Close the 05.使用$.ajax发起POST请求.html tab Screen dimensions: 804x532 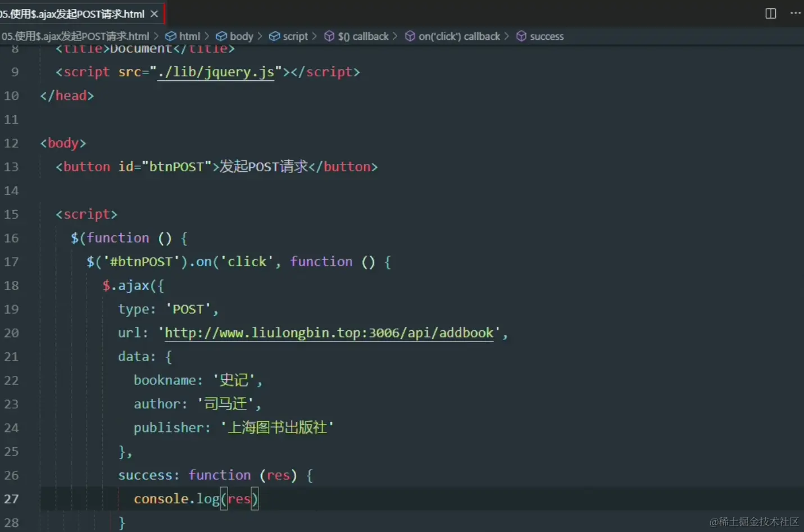[x=154, y=13]
